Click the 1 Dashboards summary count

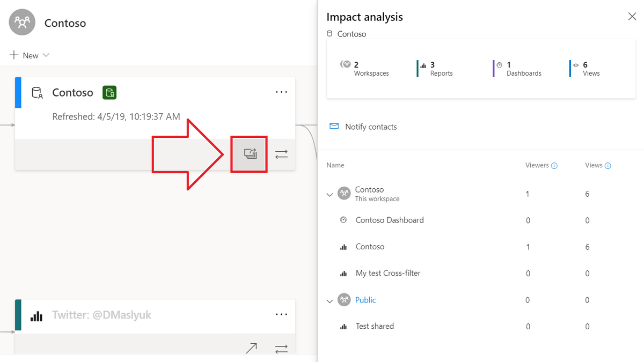(509, 65)
